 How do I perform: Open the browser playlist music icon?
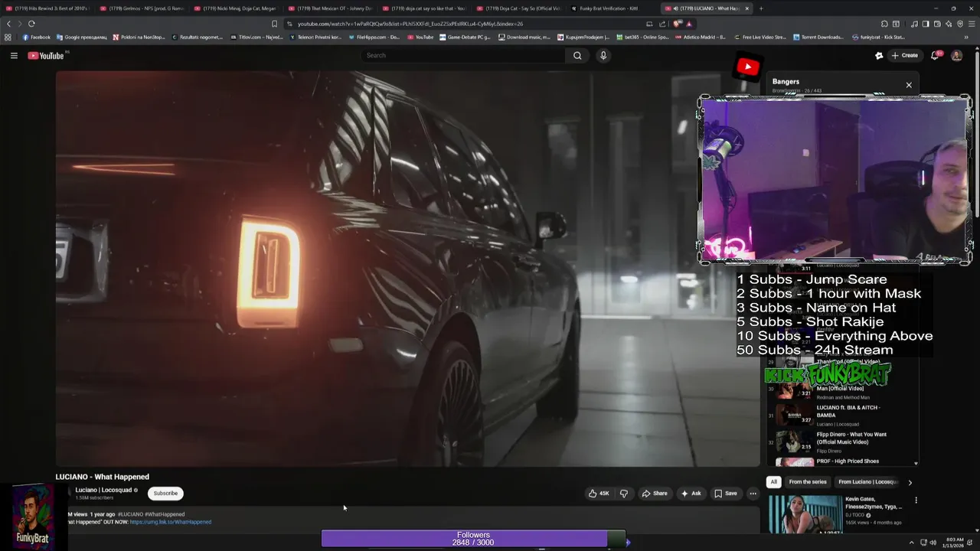point(915,24)
